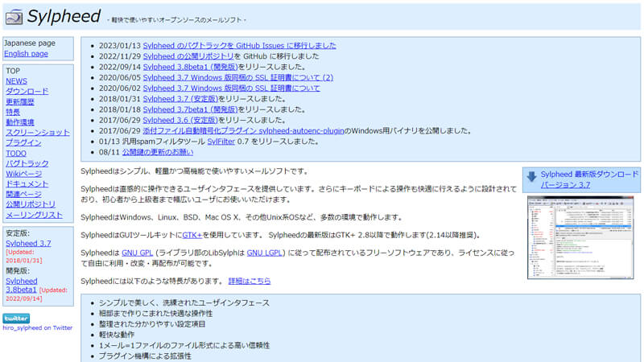
Task: Open Sylpheed 3.8beta1 development link in sidebar
Action: point(22,286)
